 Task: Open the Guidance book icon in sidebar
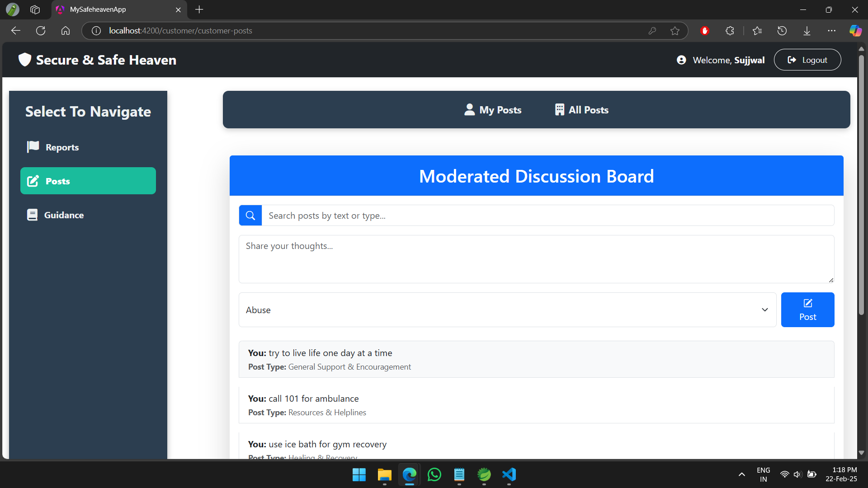(32, 215)
